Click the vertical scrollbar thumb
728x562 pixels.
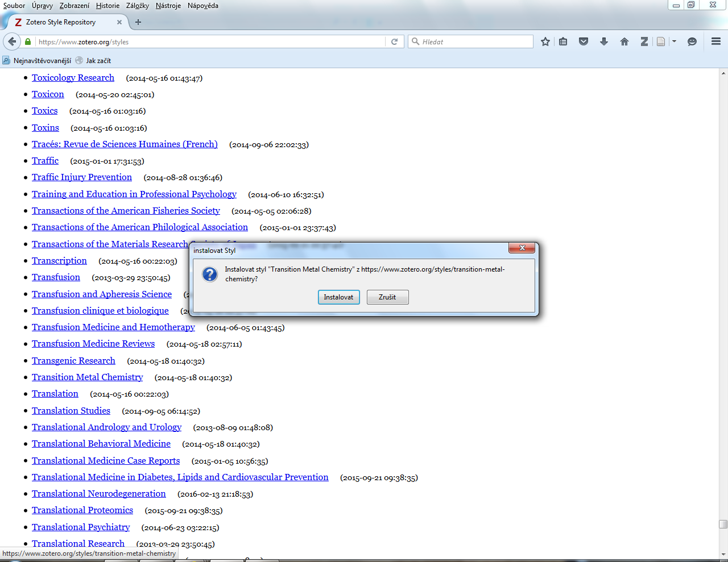723,524
